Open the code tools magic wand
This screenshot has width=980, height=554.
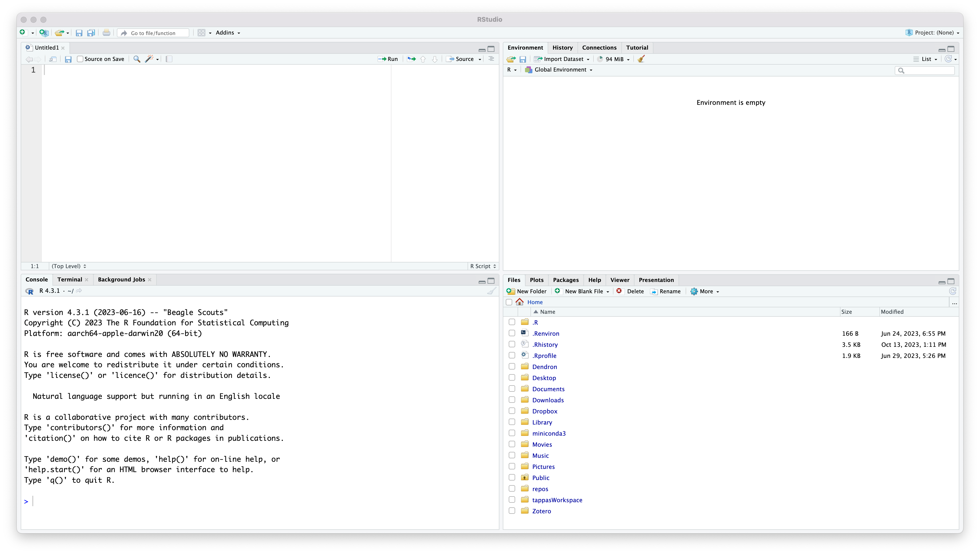(x=150, y=59)
